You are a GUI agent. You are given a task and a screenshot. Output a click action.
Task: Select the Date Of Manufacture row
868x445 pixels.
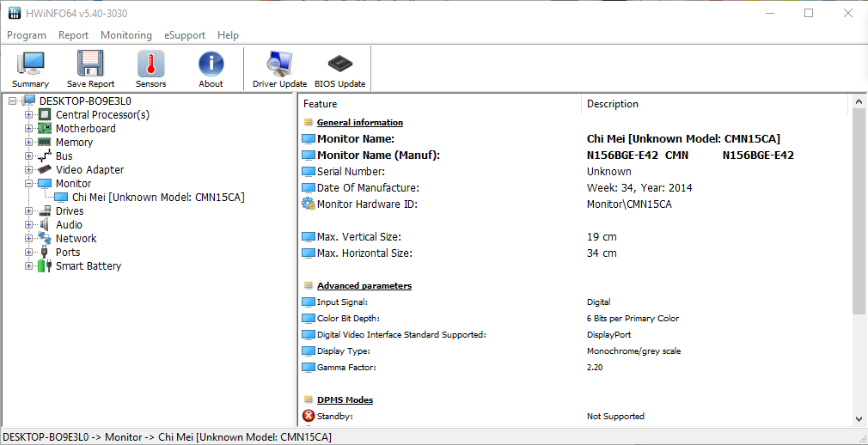point(573,188)
